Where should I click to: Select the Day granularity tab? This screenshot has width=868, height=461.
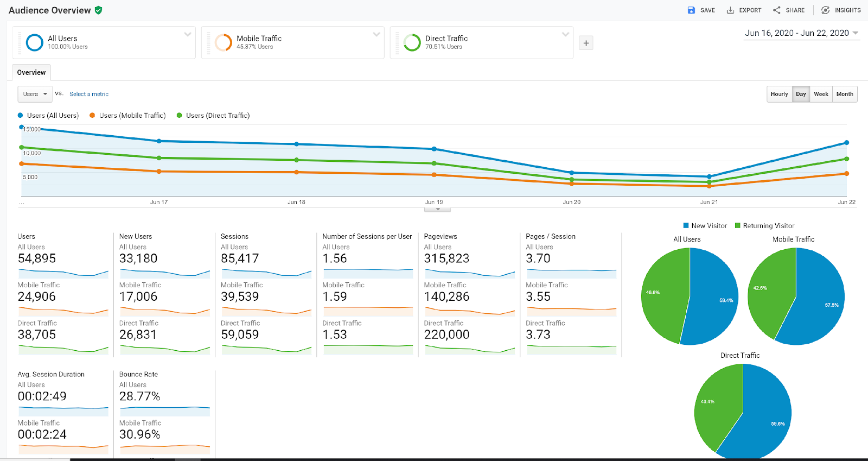pos(801,94)
